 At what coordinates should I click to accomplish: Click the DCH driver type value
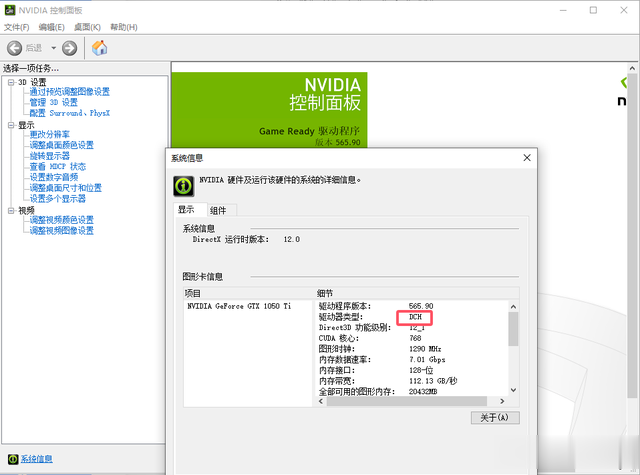click(415, 317)
